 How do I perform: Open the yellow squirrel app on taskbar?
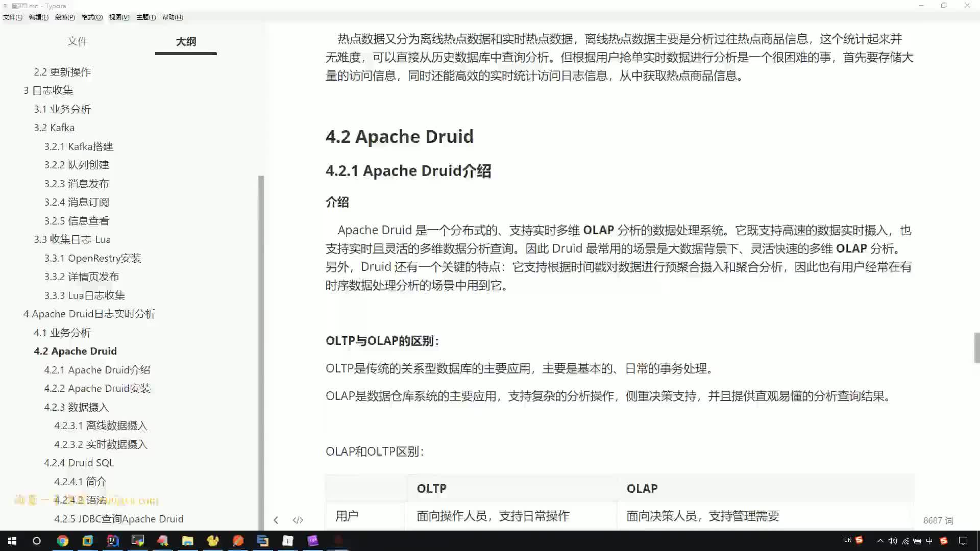(213, 541)
